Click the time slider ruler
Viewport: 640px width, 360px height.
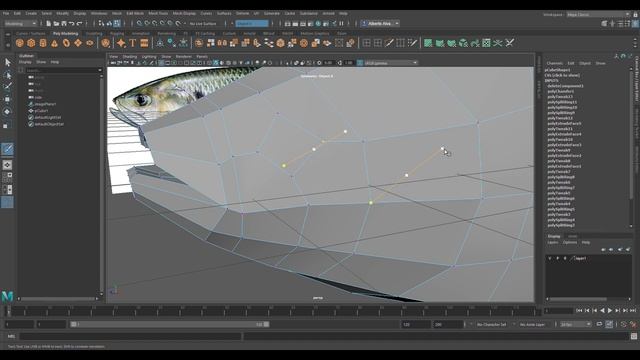(273, 311)
